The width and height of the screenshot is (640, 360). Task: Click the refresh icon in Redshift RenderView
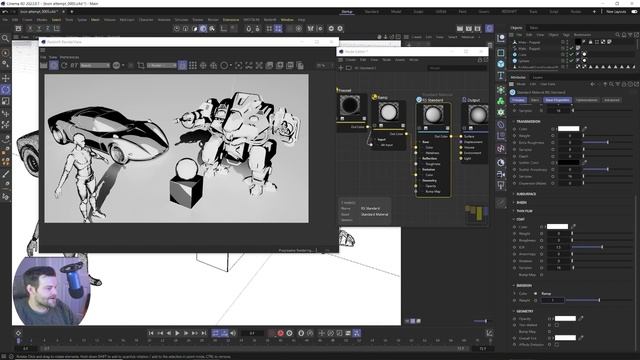click(64, 65)
